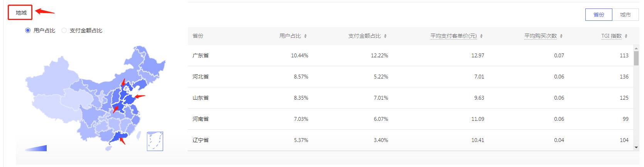Click the 辽宁省 table row
This screenshot has width=644, height=167.
[x=411, y=140]
